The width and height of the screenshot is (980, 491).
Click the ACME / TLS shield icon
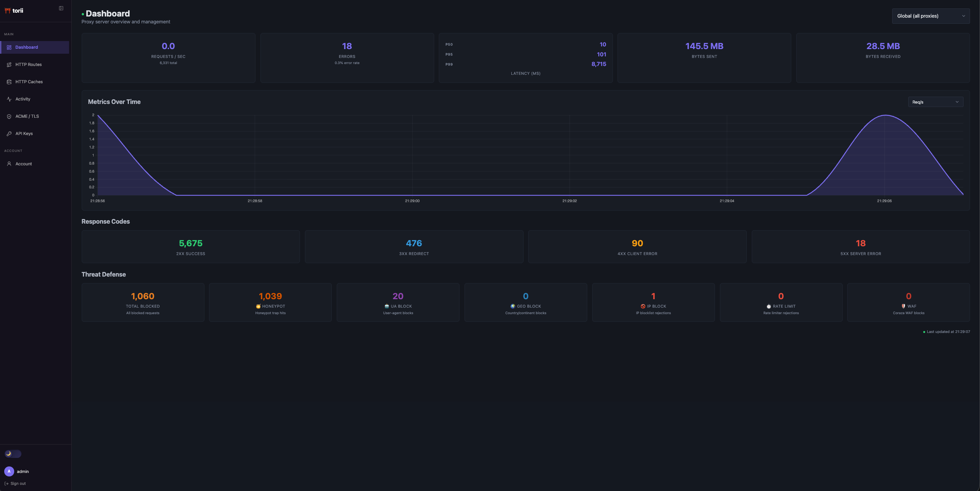coord(9,117)
